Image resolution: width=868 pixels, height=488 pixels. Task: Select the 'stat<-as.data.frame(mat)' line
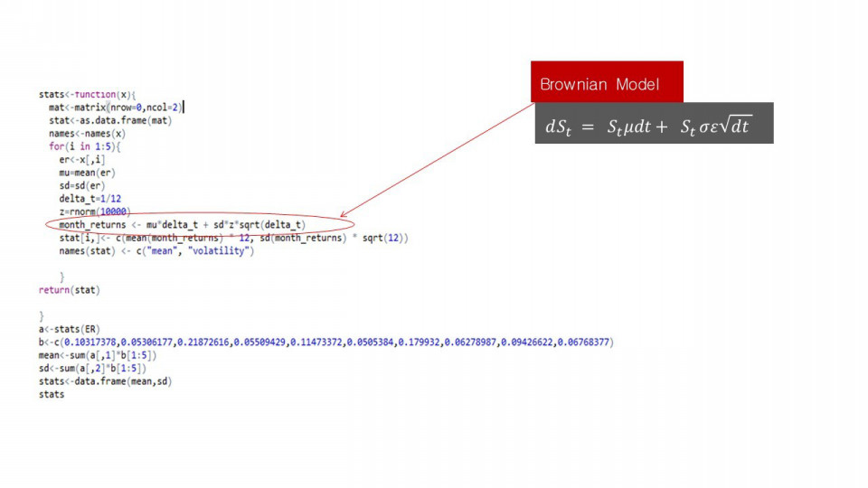[110, 120]
